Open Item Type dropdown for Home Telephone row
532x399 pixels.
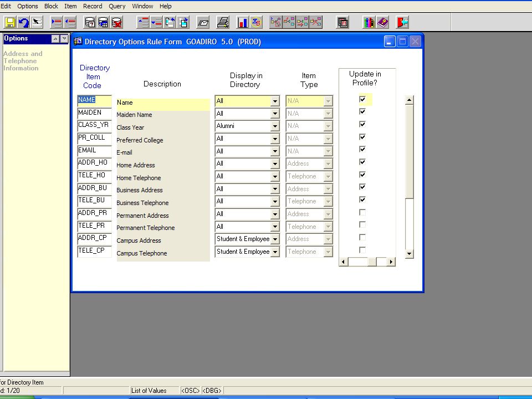(x=328, y=176)
